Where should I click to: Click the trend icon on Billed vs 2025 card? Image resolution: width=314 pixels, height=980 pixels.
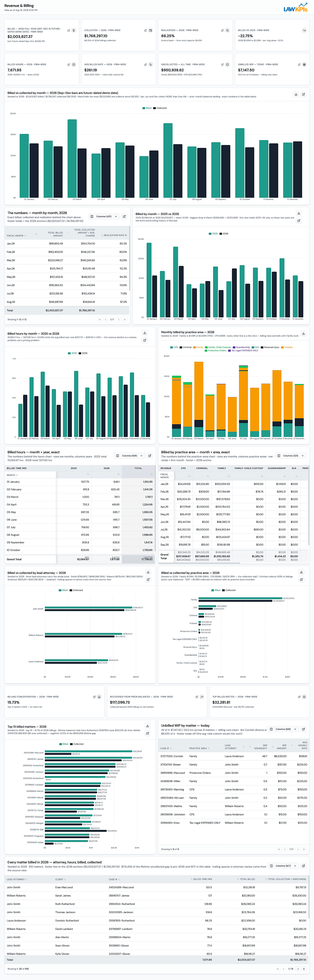(x=304, y=30)
